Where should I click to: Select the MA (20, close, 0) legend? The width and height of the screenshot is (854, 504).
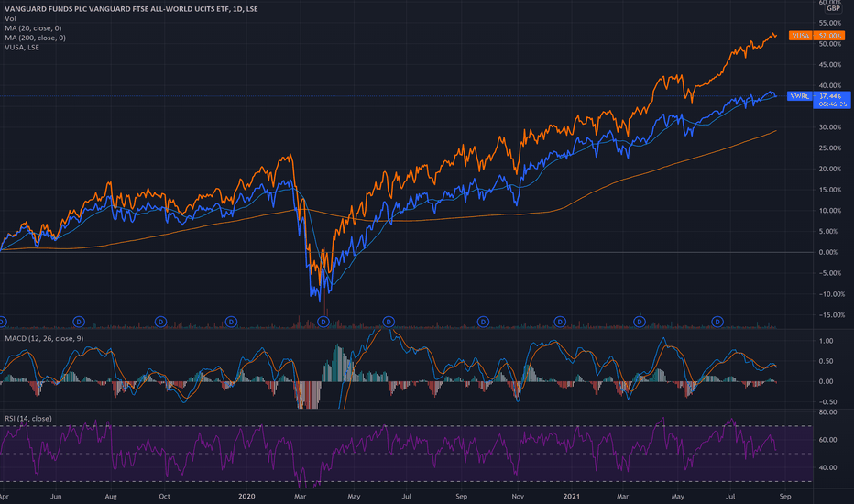[x=33, y=27]
